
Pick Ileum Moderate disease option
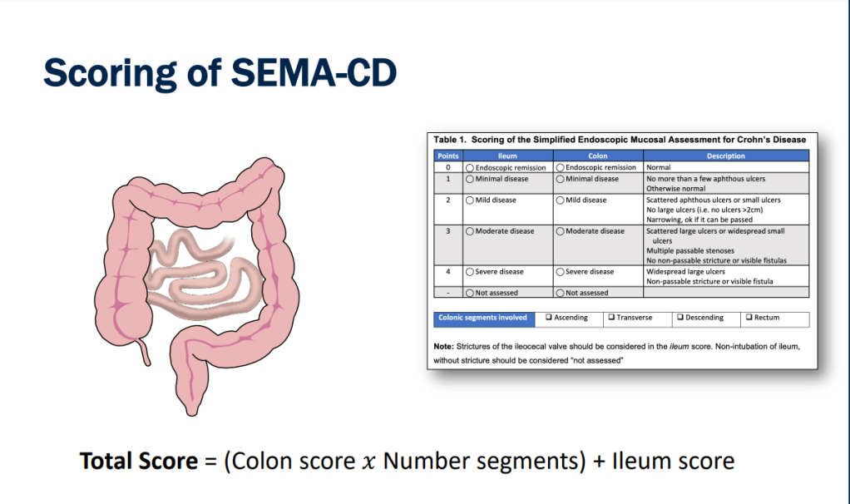(470, 231)
